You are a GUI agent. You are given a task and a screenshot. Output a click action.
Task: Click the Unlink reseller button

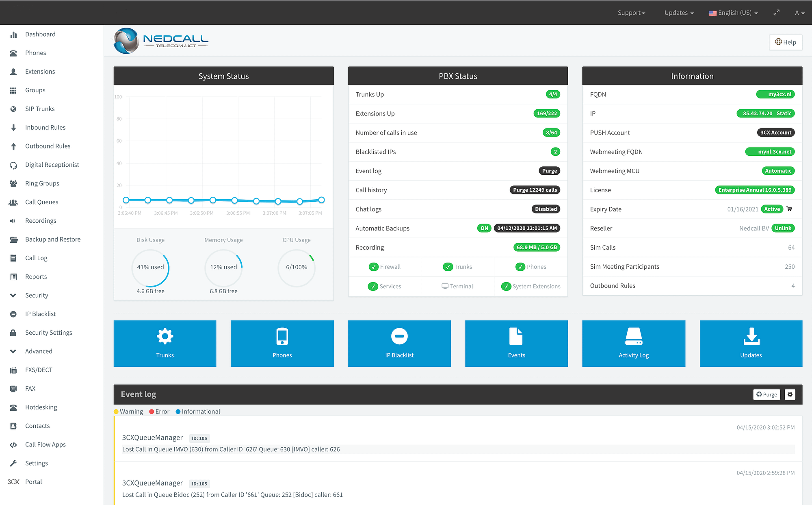783,228
